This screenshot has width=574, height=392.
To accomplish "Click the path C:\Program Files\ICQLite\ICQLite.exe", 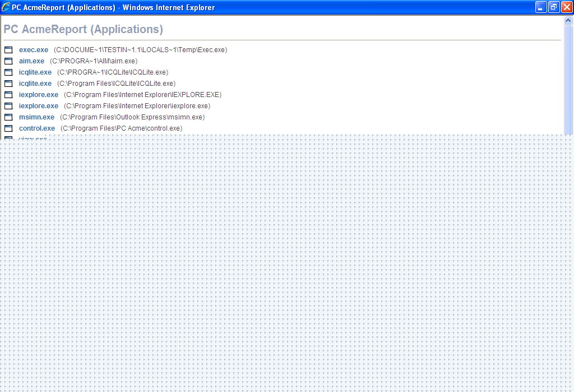I will pos(117,84).
